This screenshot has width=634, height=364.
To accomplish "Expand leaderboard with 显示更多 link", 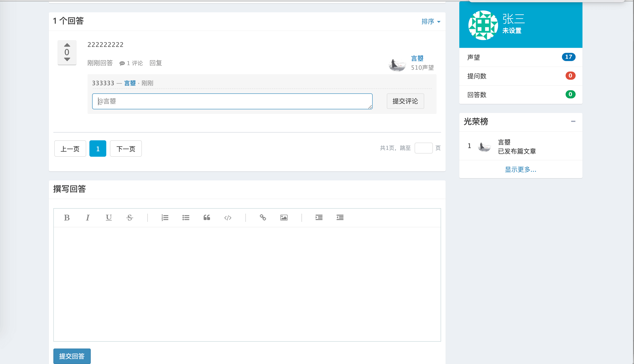I will click(521, 169).
